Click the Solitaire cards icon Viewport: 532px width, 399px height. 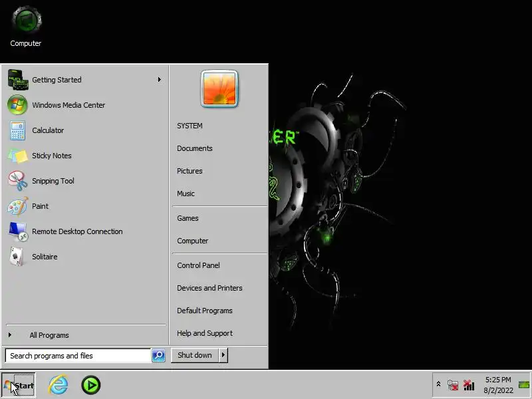(17, 257)
